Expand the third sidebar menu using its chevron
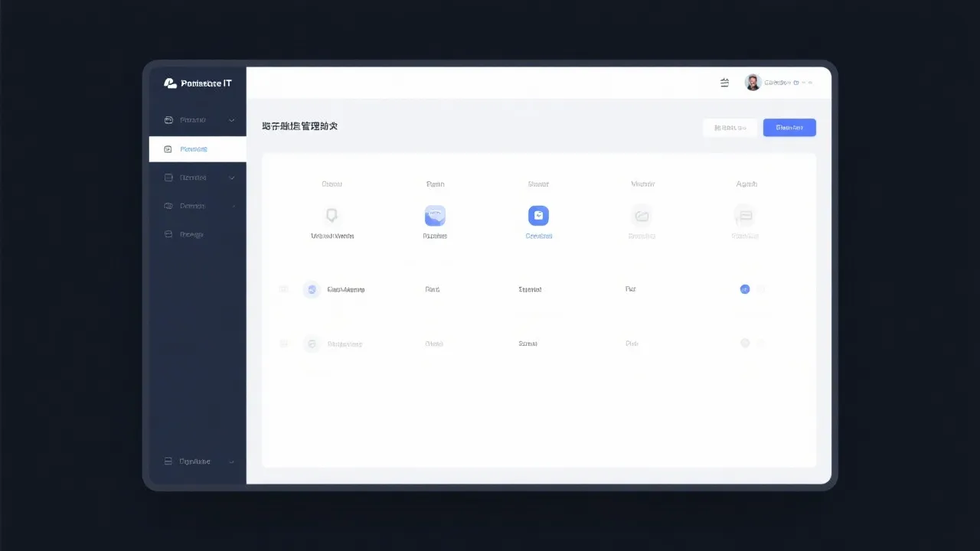The image size is (980, 551). [x=232, y=178]
